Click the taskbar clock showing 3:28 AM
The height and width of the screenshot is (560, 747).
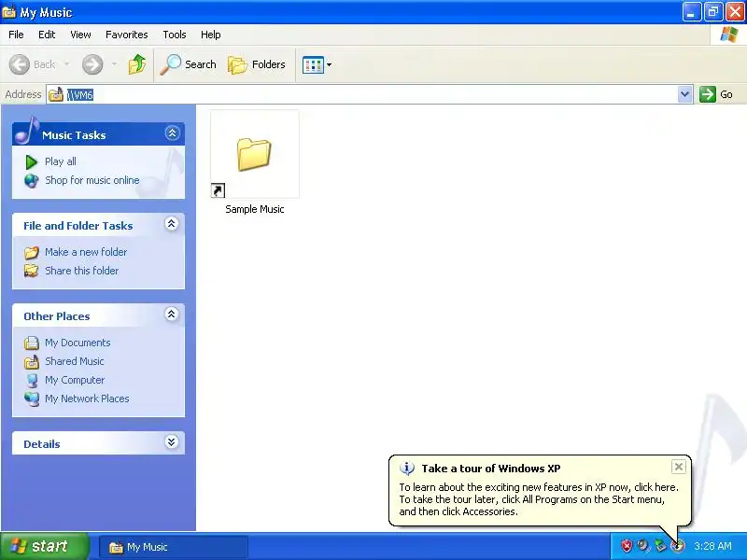712,546
